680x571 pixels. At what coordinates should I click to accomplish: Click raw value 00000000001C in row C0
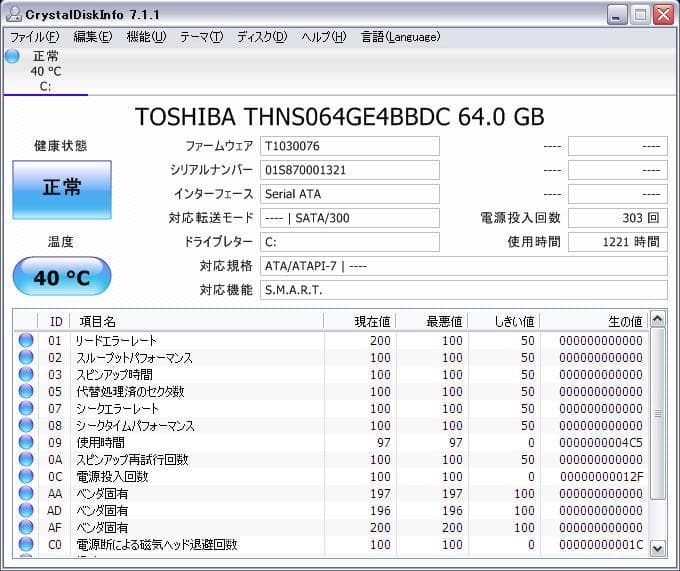click(601, 545)
